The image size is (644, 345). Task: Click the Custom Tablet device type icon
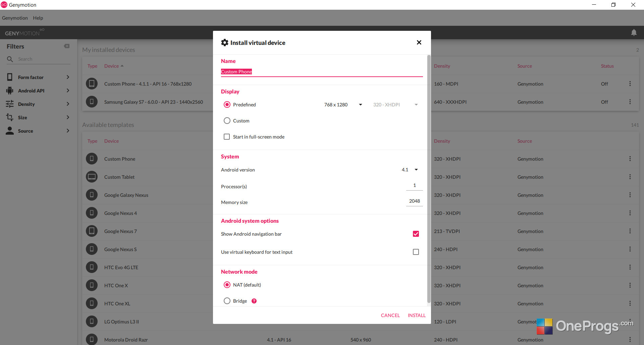pos(92,177)
